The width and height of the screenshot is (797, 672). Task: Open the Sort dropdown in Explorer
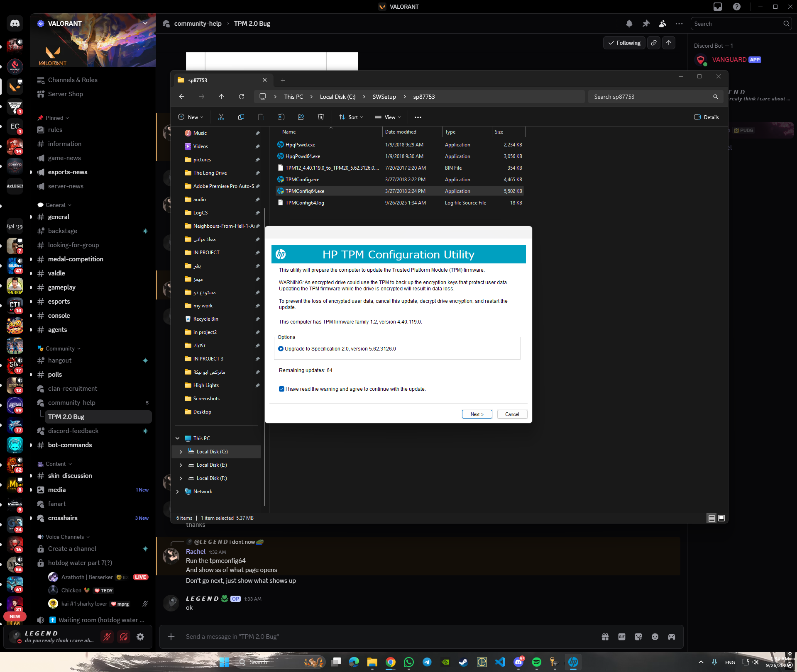(351, 117)
